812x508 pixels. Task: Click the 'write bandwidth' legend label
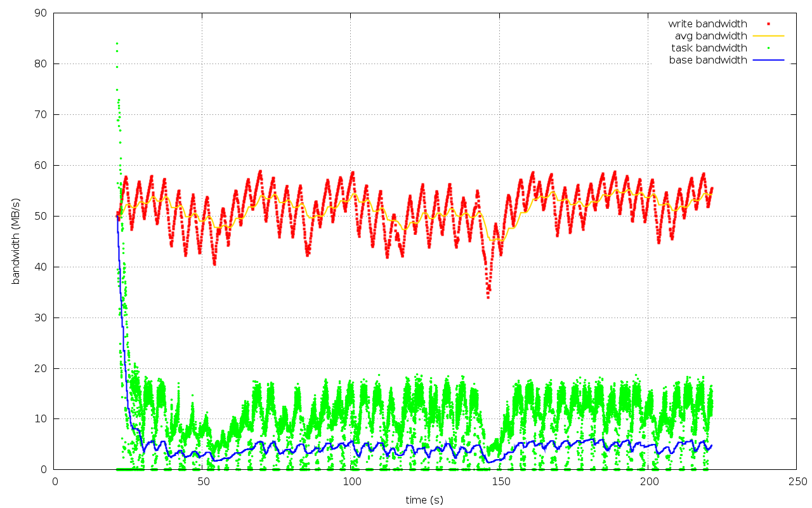(x=707, y=24)
